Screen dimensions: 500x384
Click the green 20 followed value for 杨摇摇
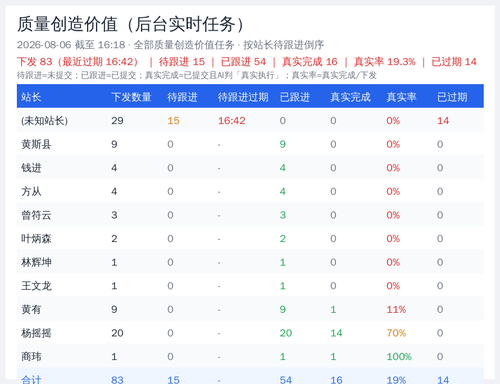click(286, 333)
